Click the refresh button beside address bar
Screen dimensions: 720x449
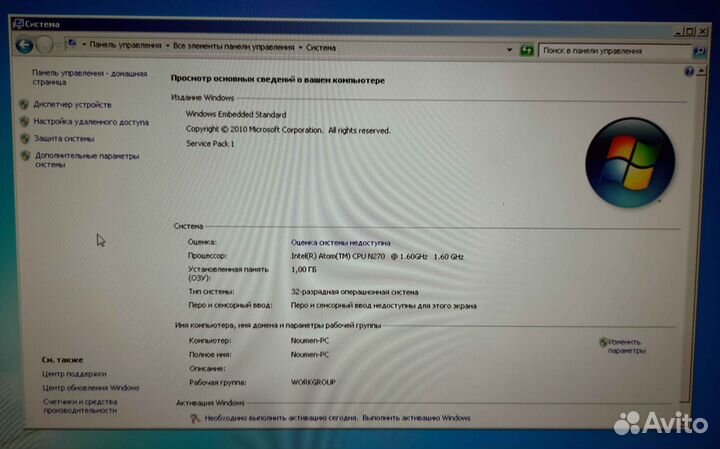click(x=526, y=47)
